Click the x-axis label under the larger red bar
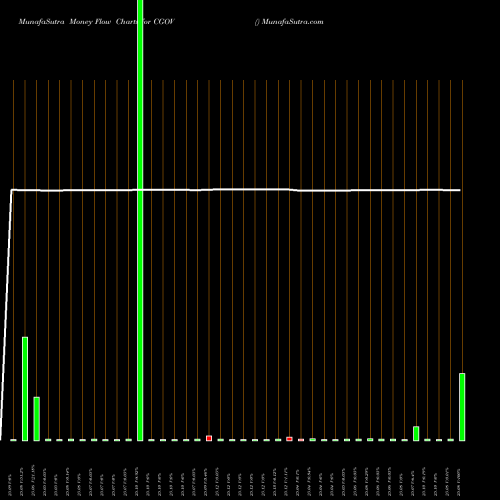 pos(206,481)
